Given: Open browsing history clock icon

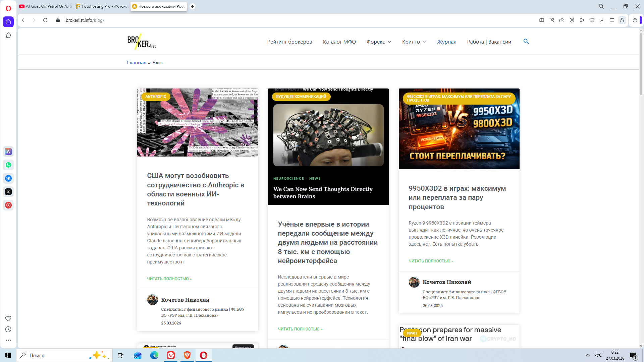Looking at the screenshot, I should tap(8, 329).
